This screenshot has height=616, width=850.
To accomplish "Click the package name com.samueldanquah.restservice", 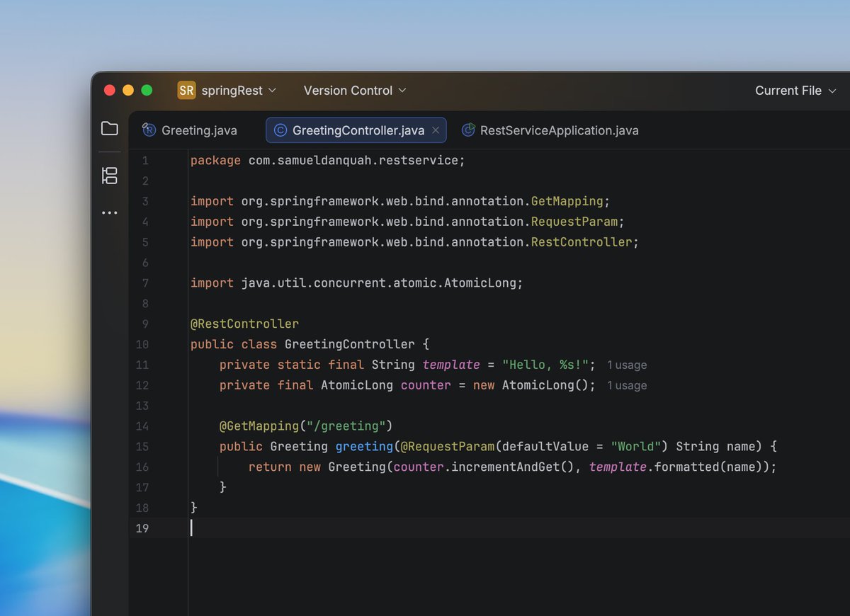I will (353, 161).
